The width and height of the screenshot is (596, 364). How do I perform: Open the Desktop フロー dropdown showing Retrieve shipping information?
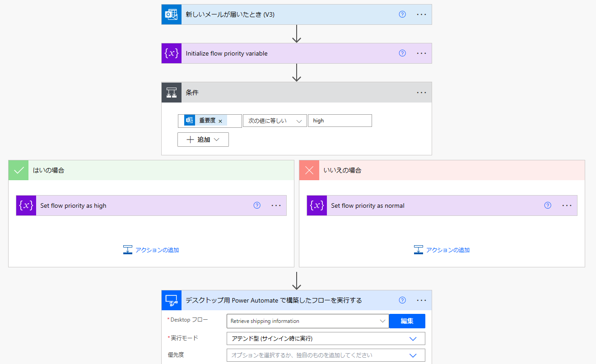tap(307, 321)
